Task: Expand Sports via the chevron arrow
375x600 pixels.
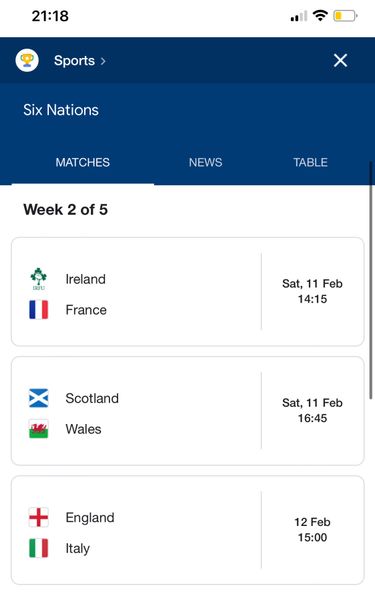Action: pyautogui.click(x=103, y=61)
